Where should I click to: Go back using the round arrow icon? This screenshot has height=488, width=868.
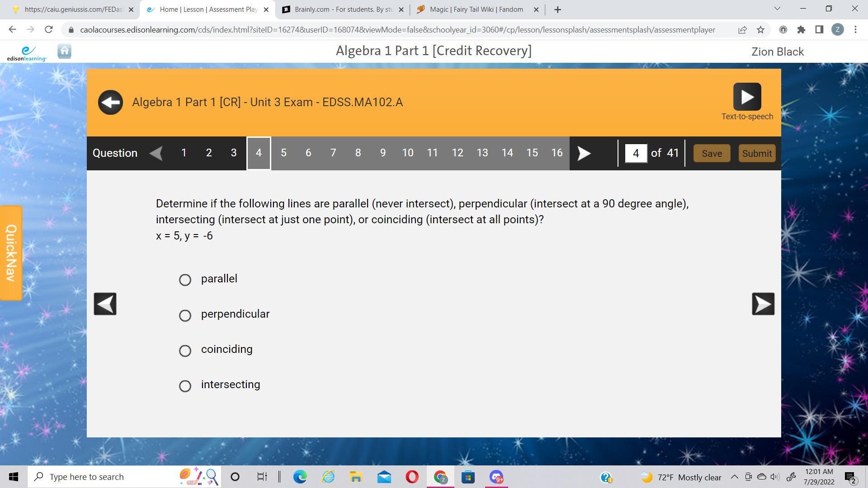tap(110, 103)
